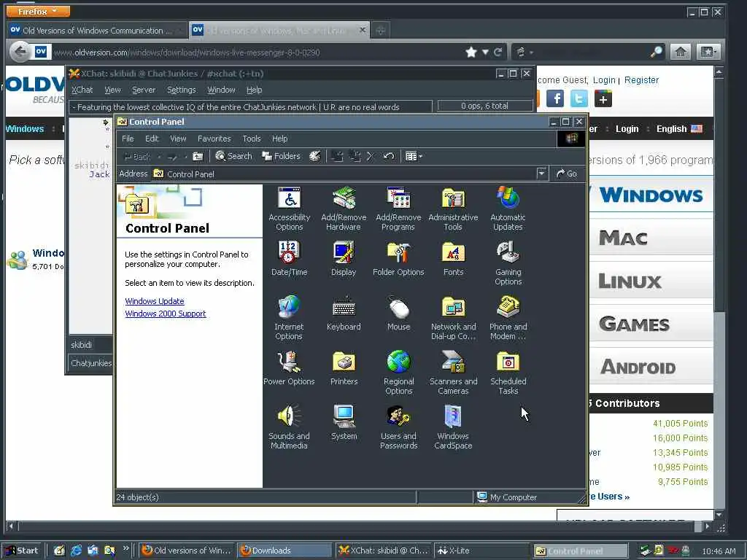Reload the page in Firefox
747x560 pixels.
498,52
